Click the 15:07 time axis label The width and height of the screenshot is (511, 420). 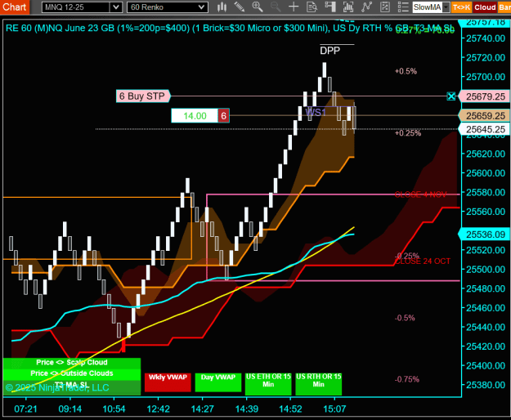tap(334, 409)
